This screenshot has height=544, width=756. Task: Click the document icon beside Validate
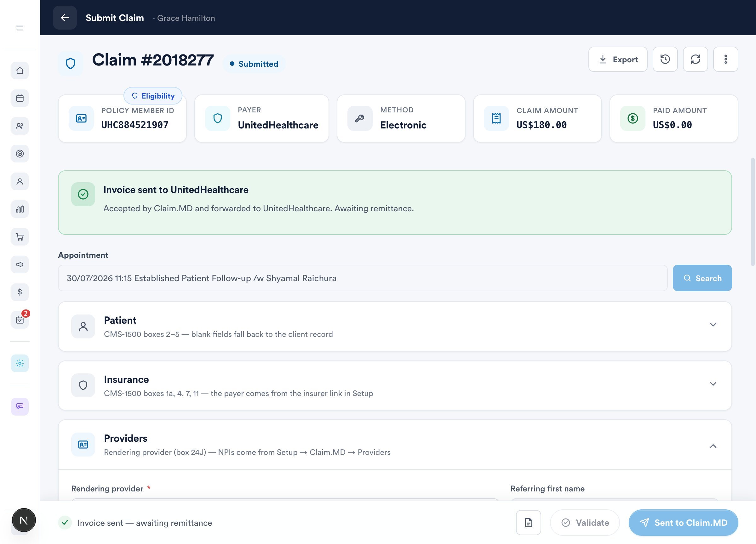coord(528,523)
